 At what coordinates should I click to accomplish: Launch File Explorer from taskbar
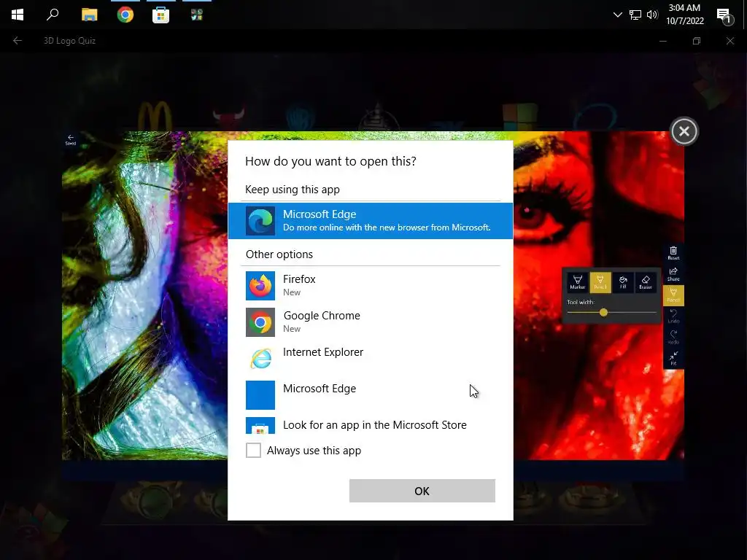tap(89, 15)
